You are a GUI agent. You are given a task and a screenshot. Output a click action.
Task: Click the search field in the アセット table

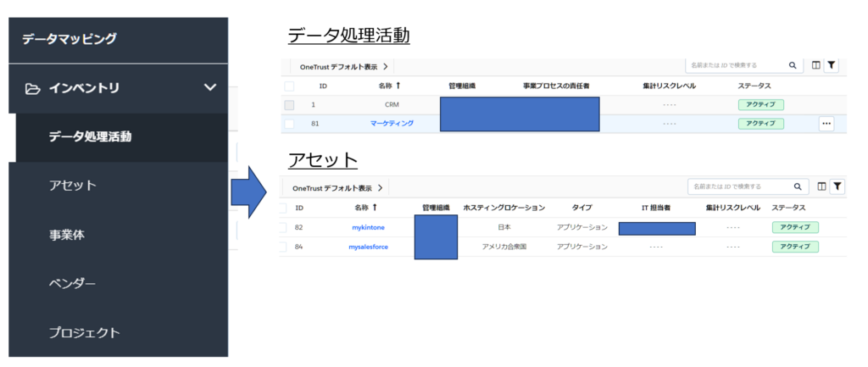click(x=737, y=186)
